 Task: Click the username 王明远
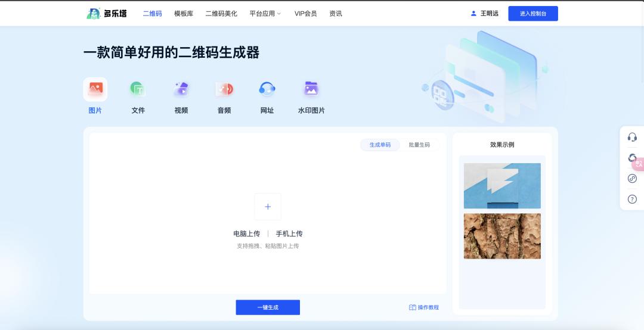click(489, 14)
